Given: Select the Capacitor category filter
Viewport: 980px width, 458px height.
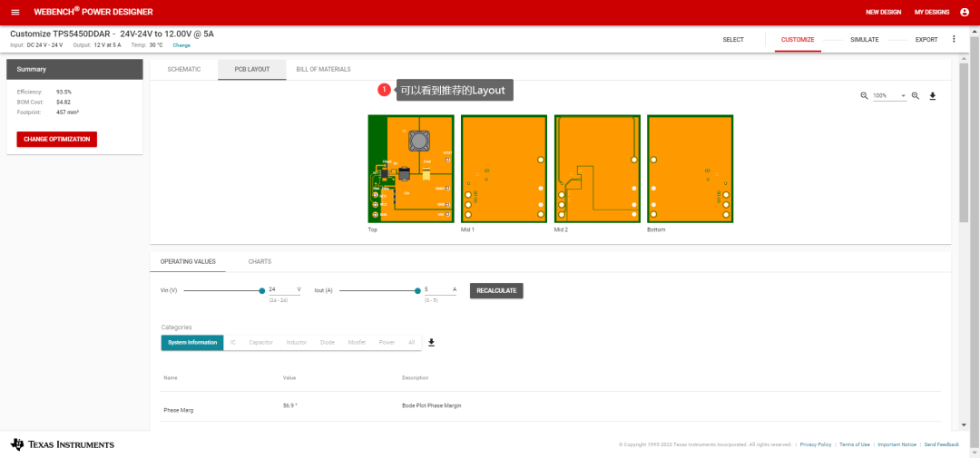Looking at the screenshot, I should point(261,343).
